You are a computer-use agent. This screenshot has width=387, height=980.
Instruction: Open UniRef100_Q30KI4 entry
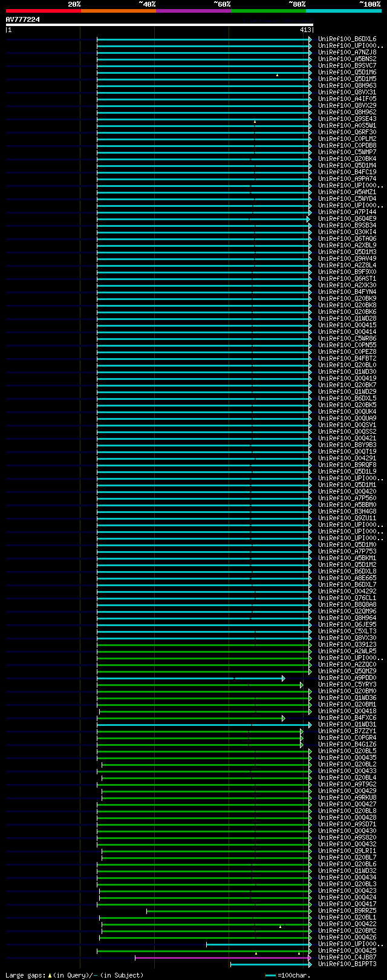click(x=347, y=232)
